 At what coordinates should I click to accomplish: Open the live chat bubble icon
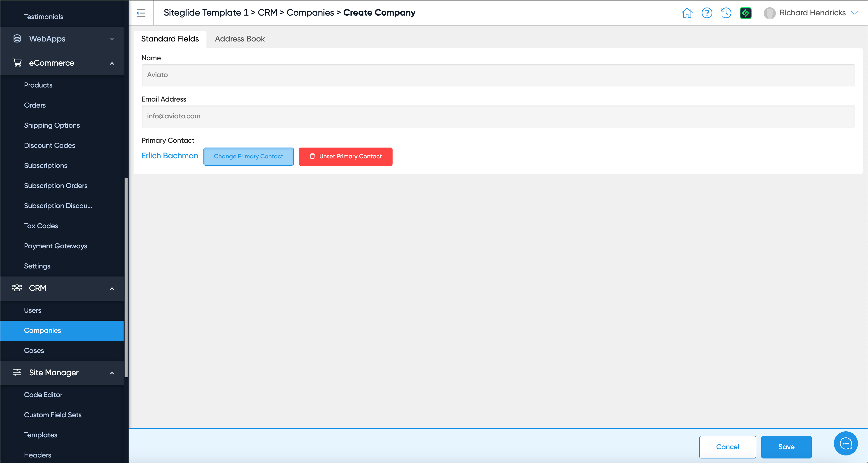click(845, 443)
